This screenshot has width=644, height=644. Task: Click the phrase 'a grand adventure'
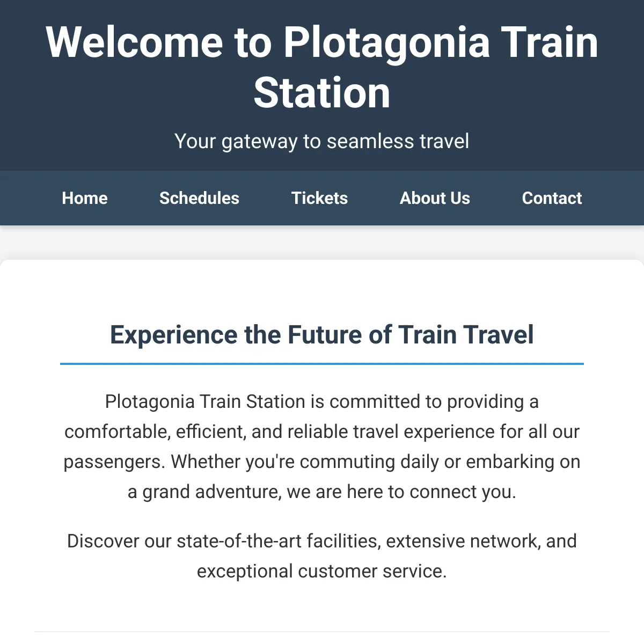(204, 492)
